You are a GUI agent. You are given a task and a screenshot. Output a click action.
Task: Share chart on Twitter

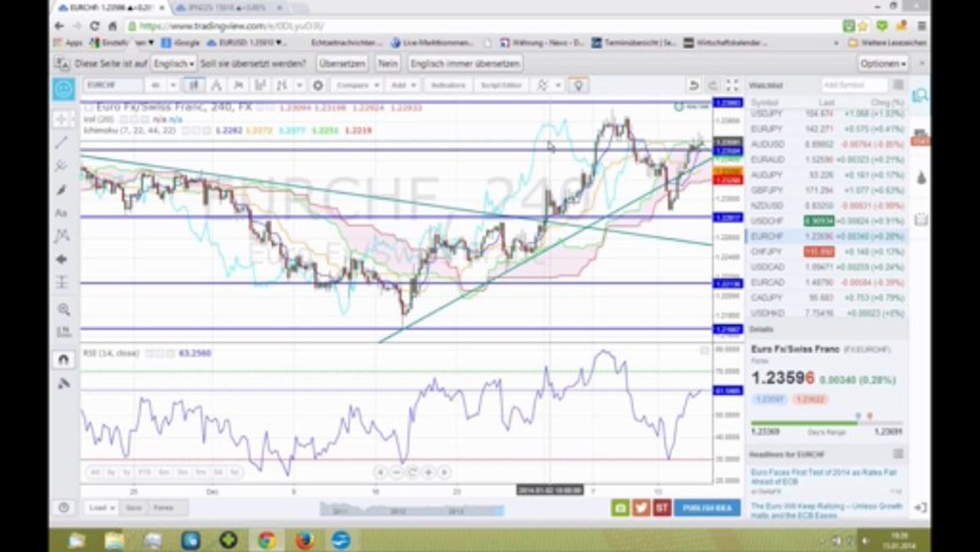(x=641, y=508)
